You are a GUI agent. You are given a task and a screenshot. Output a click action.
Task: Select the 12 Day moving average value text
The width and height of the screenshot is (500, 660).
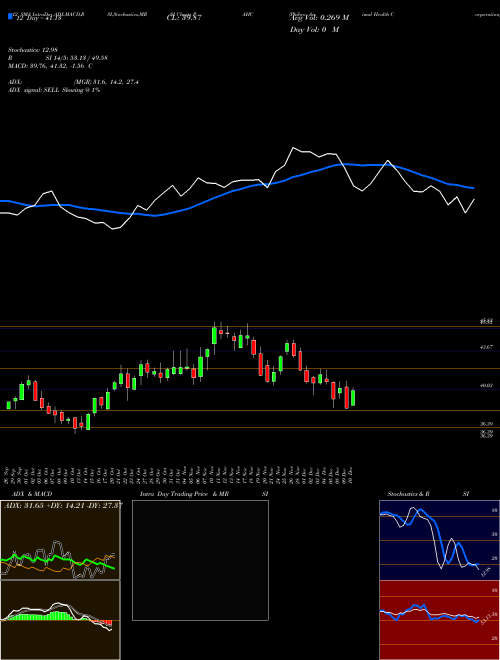click(x=39, y=18)
